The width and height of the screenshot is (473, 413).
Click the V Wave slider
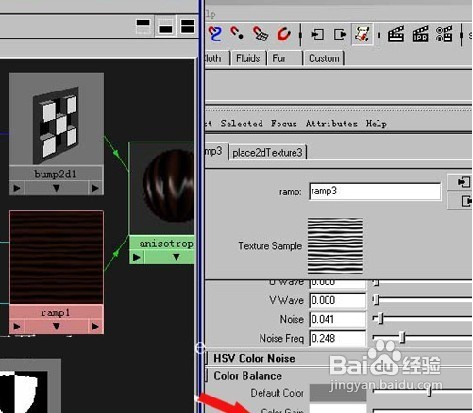[x=422, y=300]
